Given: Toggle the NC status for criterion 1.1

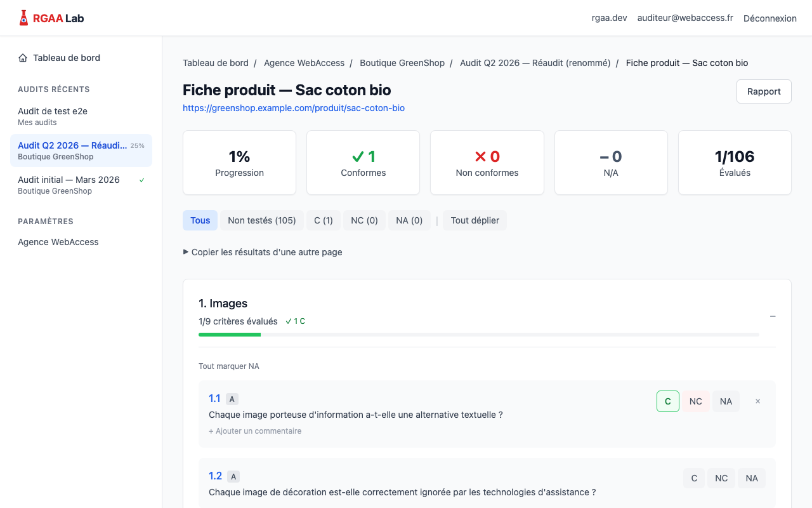Looking at the screenshot, I should (695, 401).
